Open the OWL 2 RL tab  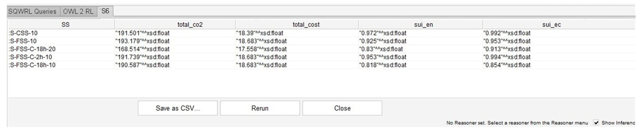coord(78,11)
